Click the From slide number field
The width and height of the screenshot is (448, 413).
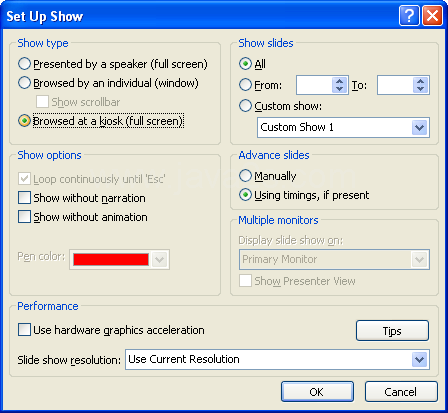point(314,85)
